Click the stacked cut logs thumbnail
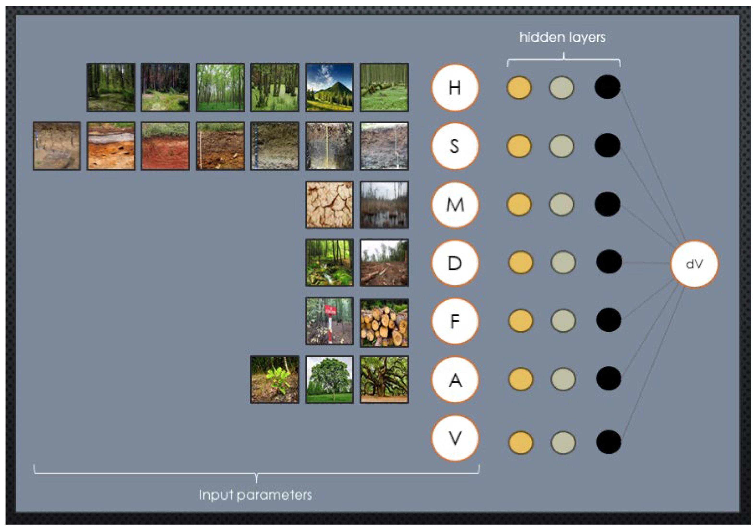Image resolution: width=756 pixels, height=532 pixels. pyautogui.click(x=384, y=323)
